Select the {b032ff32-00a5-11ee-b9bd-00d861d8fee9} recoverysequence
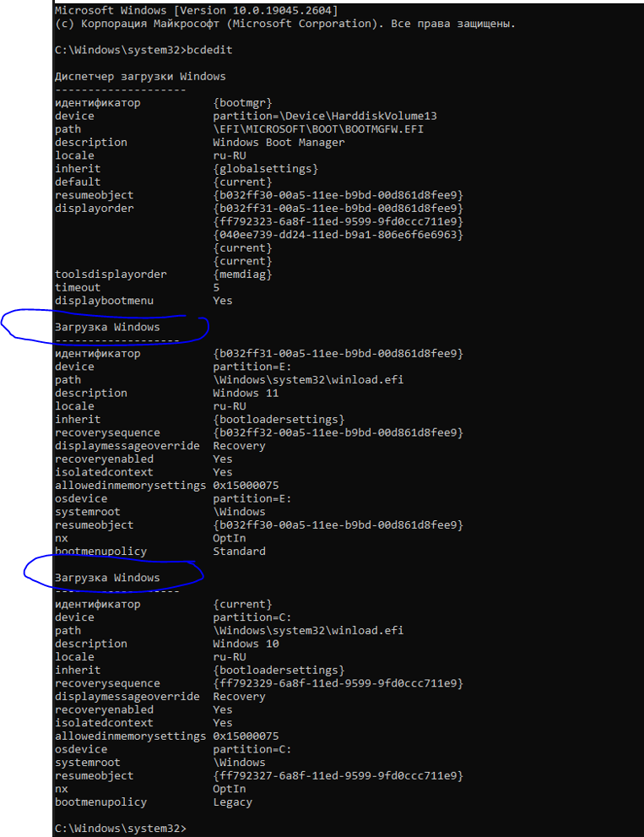The width and height of the screenshot is (644, 837). point(338,432)
